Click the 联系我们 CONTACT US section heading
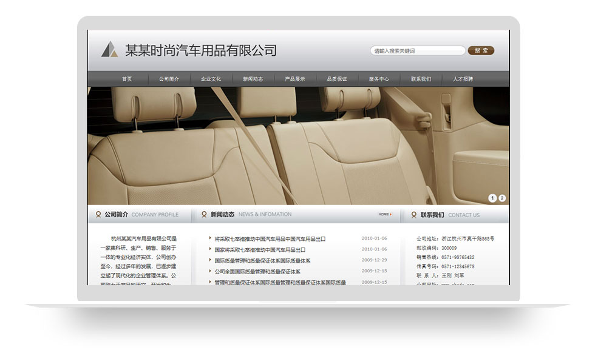595x364 pixels. [x=450, y=215]
